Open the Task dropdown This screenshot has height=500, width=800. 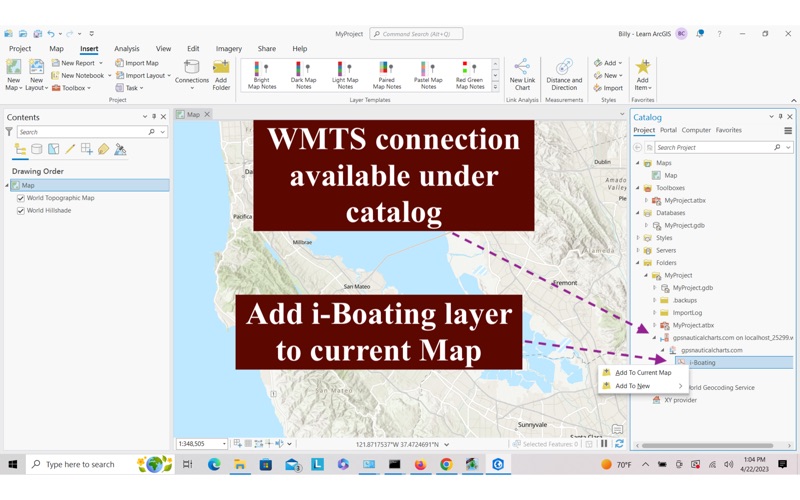pos(141,88)
